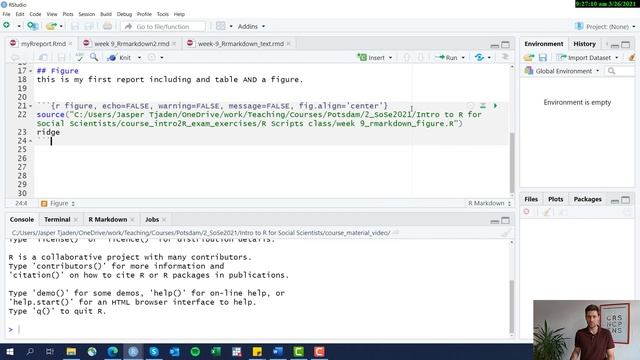The image size is (640, 360).
Task: Show document outline icon
Action: click(505, 57)
